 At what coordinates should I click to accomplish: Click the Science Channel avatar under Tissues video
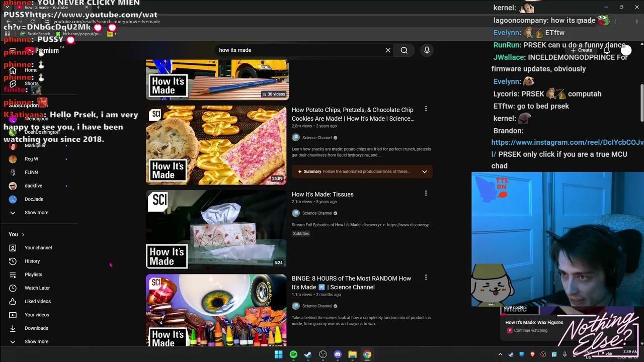tap(296, 213)
